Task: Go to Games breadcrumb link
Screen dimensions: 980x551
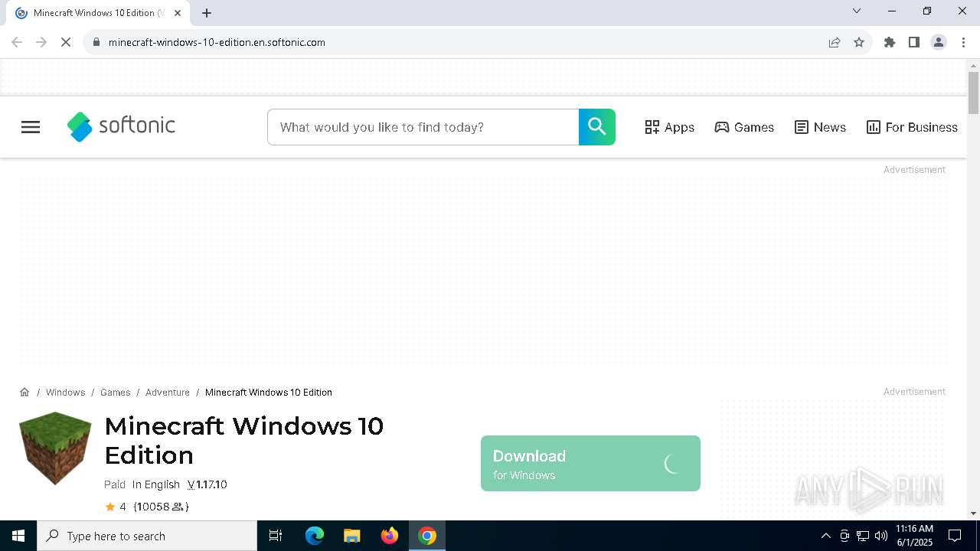Action: coord(115,393)
